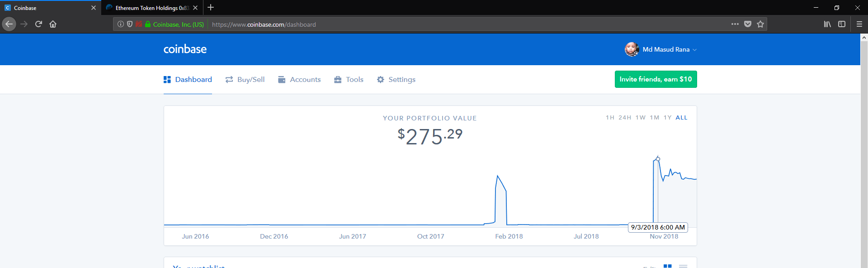Click the 9/3/2018 6:00 AM tooltip

658,227
